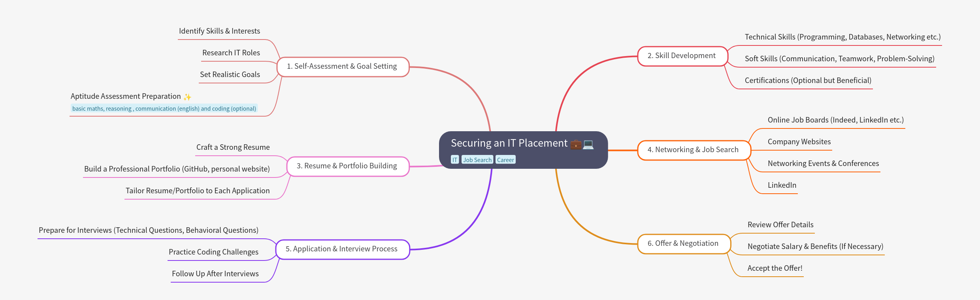Click Online Job Boards (Indeed, LinkedIn etc.)

click(x=836, y=120)
